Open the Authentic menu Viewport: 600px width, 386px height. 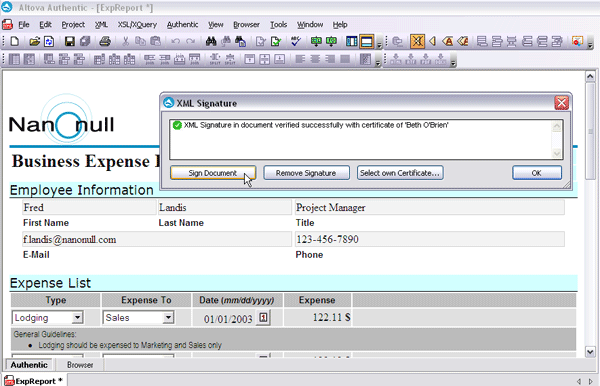[183, 24]
